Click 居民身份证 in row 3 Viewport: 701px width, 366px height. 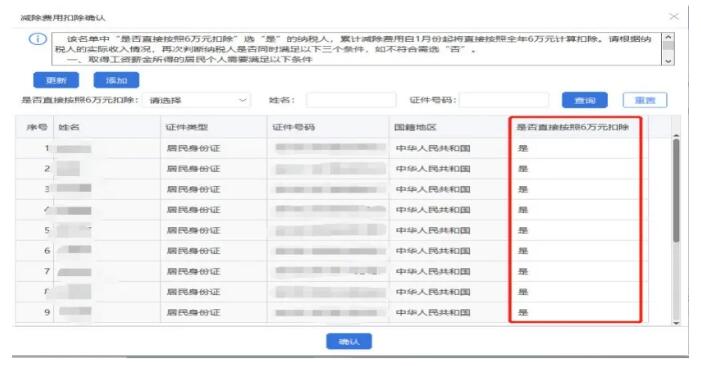tap(194, 189)
